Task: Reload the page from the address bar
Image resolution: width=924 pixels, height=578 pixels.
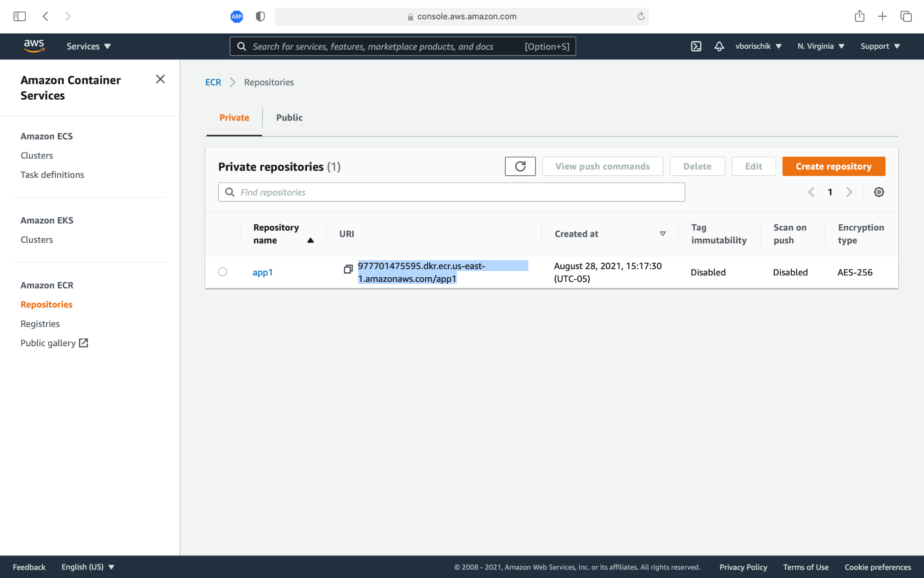Action: (641, 17)
